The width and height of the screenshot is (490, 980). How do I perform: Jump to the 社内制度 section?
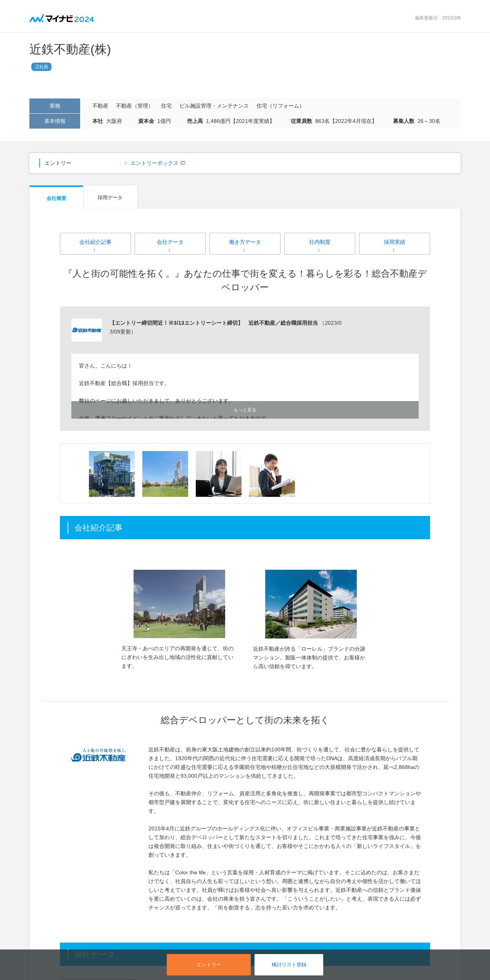coord(320,243)
